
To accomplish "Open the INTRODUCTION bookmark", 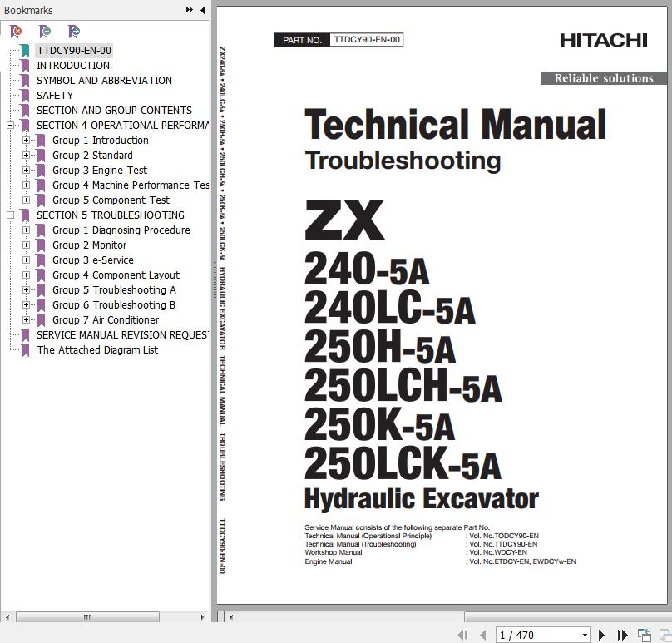I will click(73, 66).
